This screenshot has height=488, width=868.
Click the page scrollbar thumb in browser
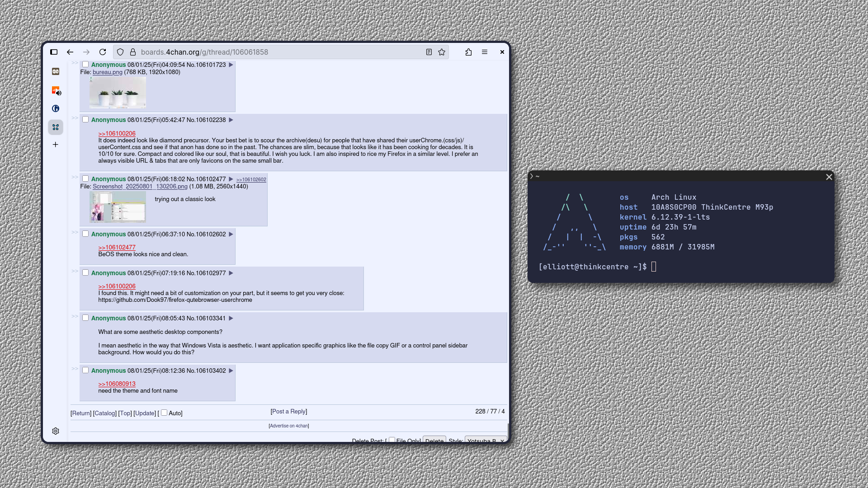coord(508,432)
